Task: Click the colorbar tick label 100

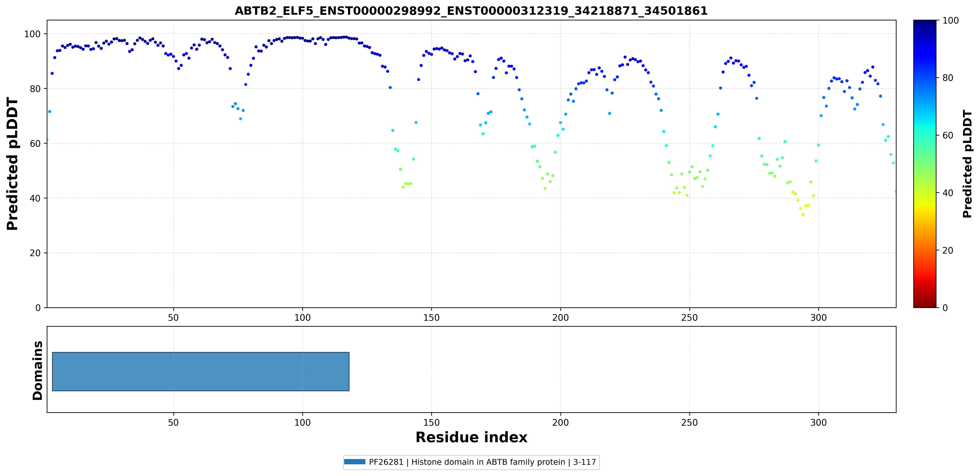Action: click(x=950, y=21)
